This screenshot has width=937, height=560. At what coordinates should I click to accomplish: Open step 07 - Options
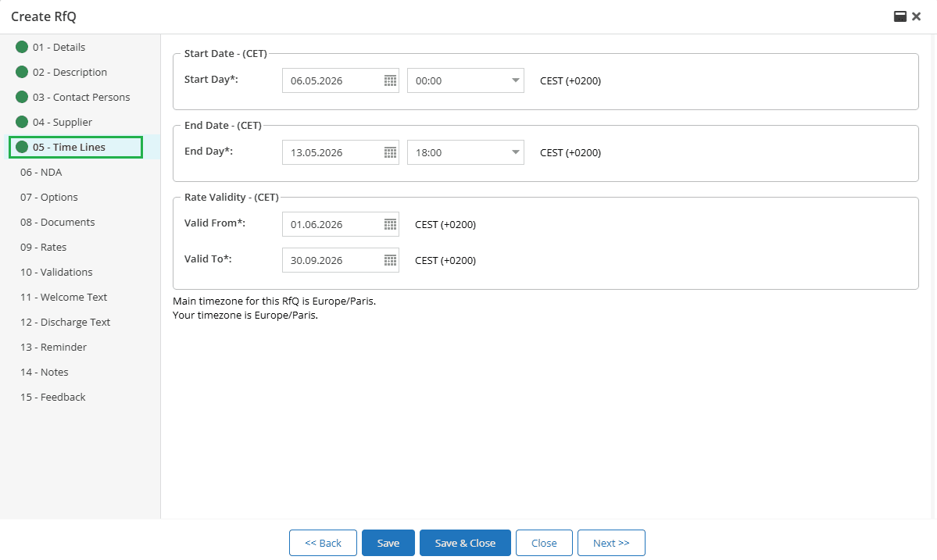tap(49, 198)
